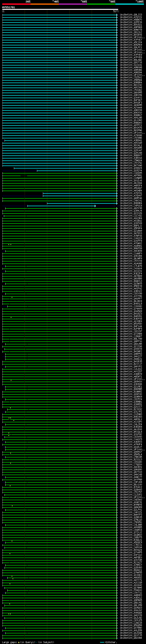Click the UniRef100_Q1MZY4 label

(x=131, y=170)
